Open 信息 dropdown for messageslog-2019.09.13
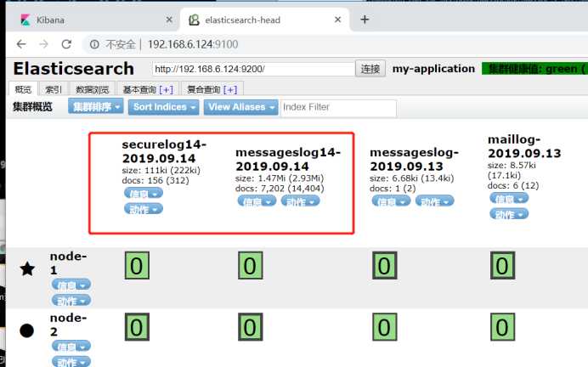 pos(391,201)
